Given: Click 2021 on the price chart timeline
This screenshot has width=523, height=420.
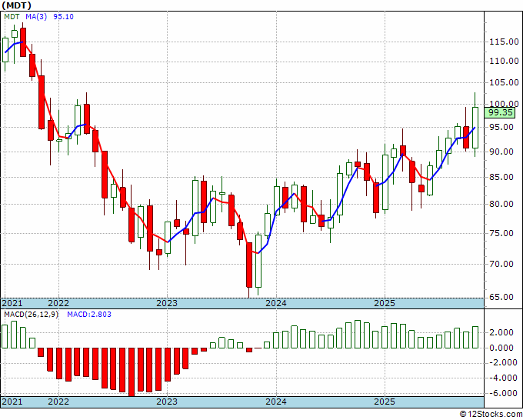Looking at the screenshot, I should 12,303.
